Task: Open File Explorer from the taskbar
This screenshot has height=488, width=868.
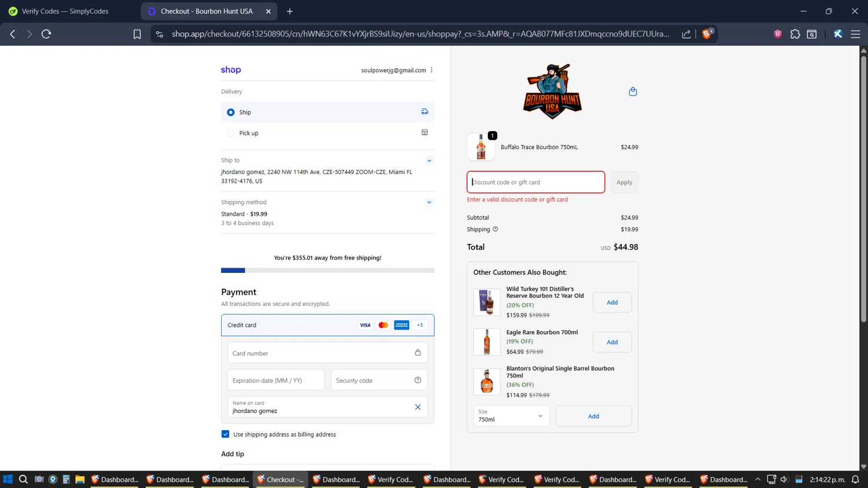Action: point(80,479)
